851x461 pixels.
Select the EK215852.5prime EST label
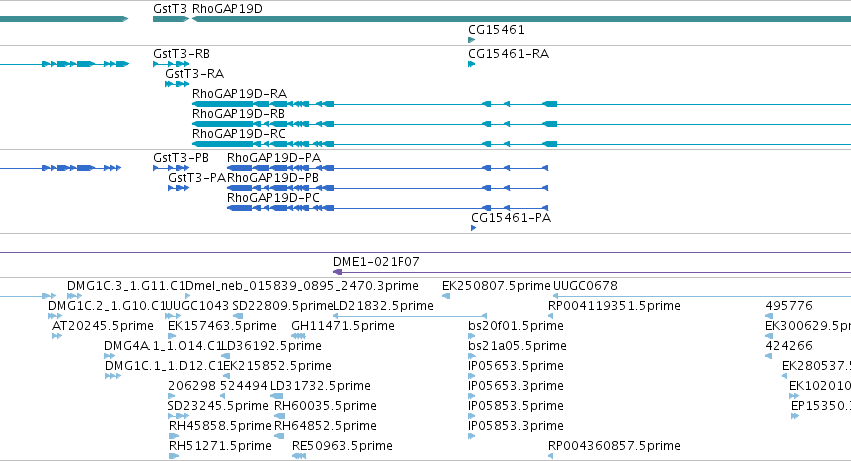point(277,367)
